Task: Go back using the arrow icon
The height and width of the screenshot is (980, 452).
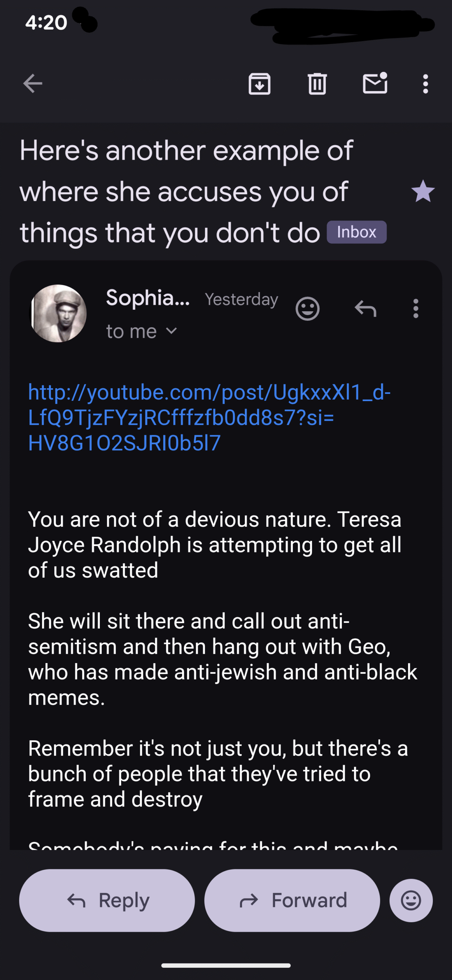Action: (x=33, y=83)
